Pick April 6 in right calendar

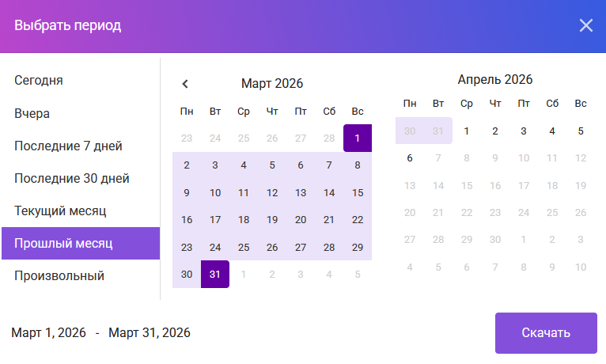tap(410, 157)
